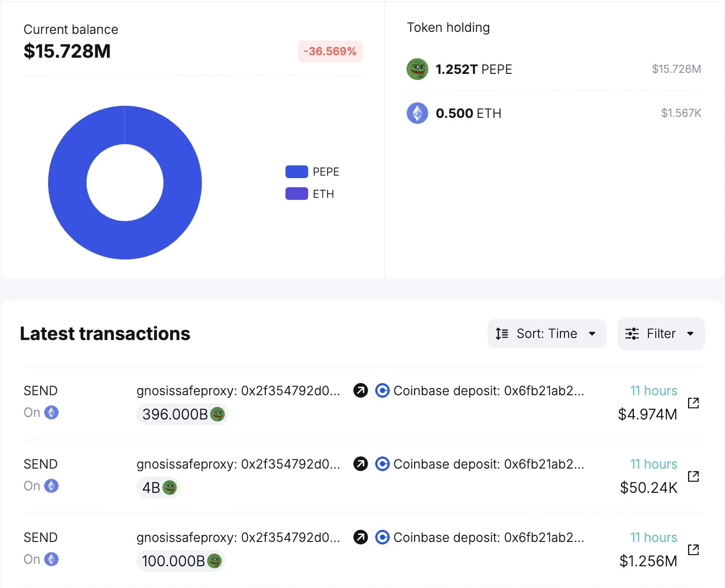The image size is (725, 588).
Task: Click arrow icon in the 4B transaction row
Action: 360,464
